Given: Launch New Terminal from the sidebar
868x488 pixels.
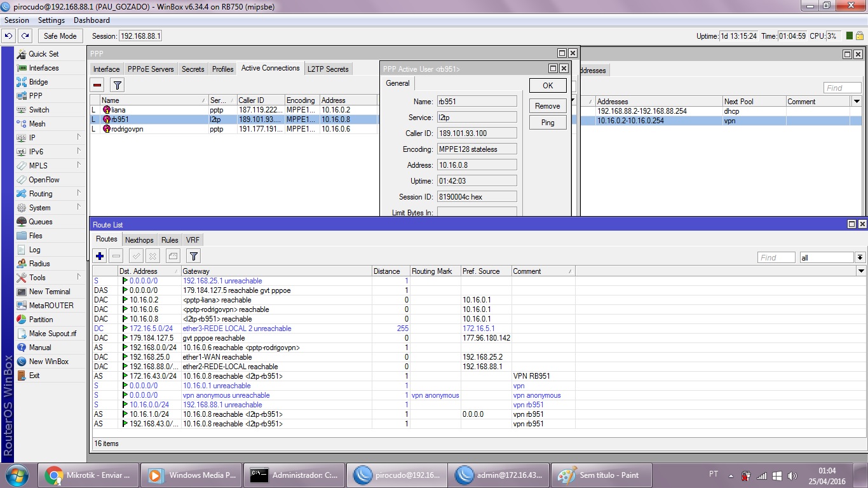Looking at the screenshot, I should click(x=49, y=292).
